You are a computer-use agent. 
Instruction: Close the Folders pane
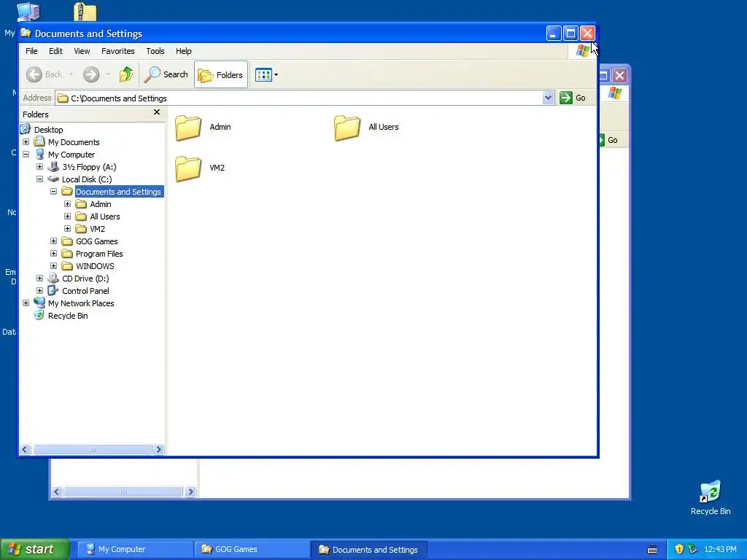pyautogui.click(x=157, y=112)
